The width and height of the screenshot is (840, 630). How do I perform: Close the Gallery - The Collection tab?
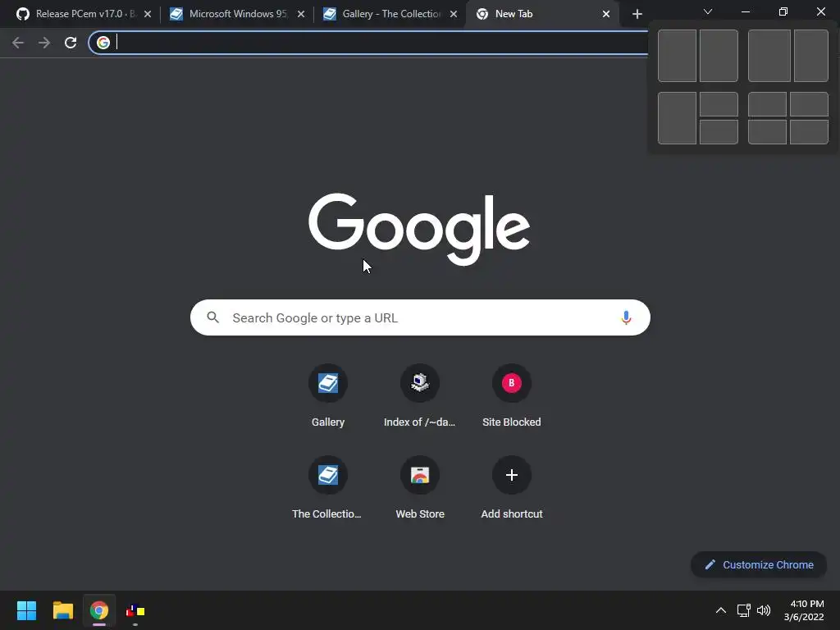pyautogui.click(x=454, y=14)
